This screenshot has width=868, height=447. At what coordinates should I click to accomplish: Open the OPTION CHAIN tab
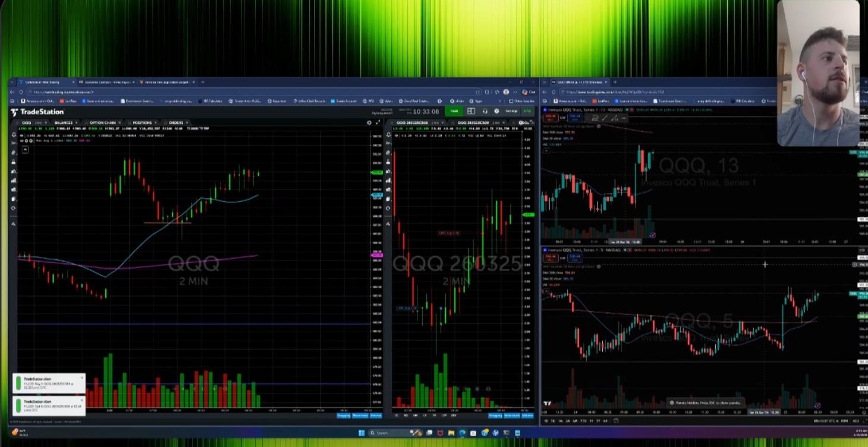coord(102,122)
